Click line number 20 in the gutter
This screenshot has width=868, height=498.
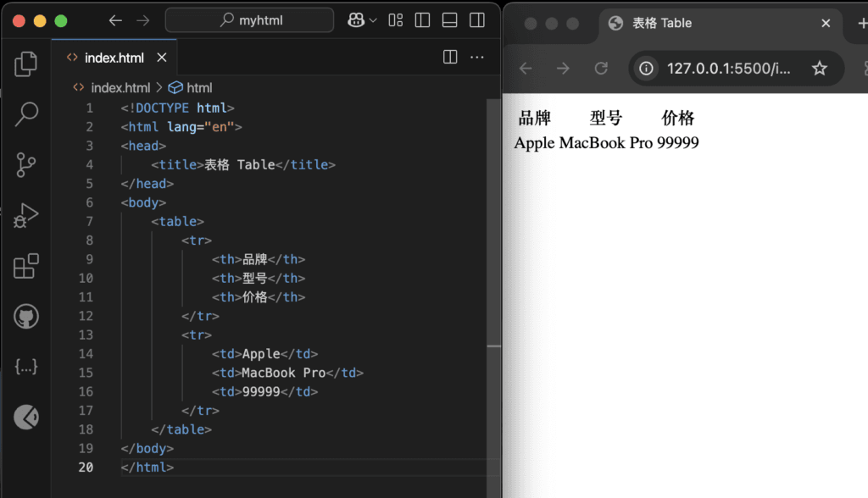(86, 467)
